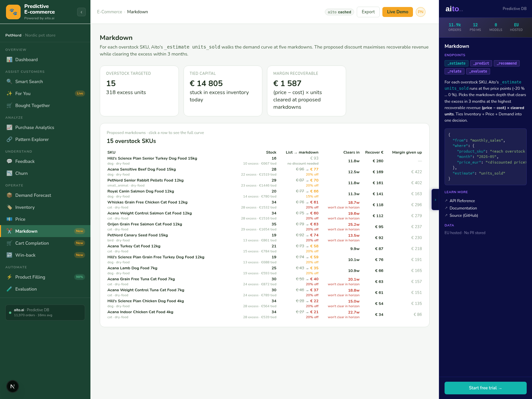Click the Dashboard chart icon

point(9,60)
